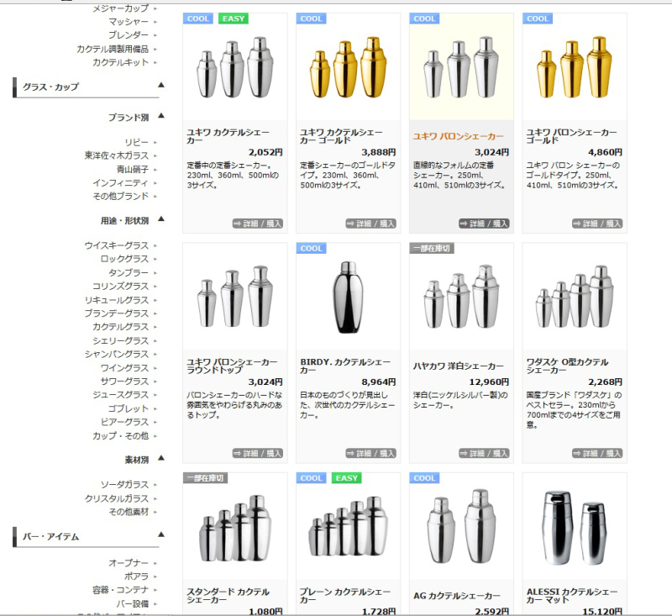The image size is (672, 616).
Task: Click 詳細/購入 for バロンシェーカー ラウンドトップ
Action: (258, 453)
